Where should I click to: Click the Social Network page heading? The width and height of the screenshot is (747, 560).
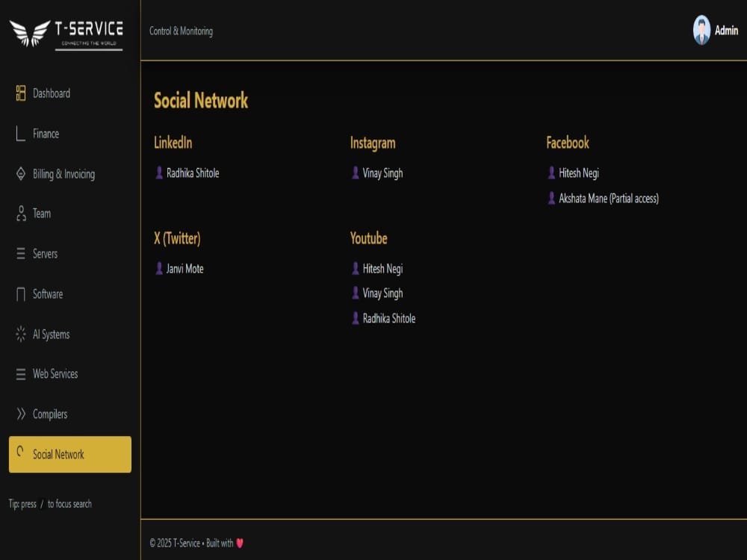pos(200,100)
